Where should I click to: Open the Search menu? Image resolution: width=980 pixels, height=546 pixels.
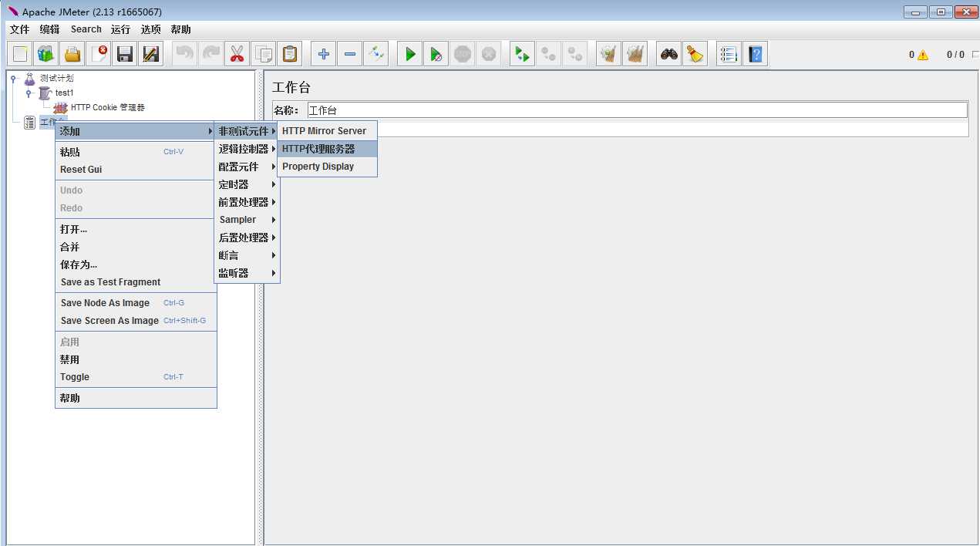click(86, 29)
